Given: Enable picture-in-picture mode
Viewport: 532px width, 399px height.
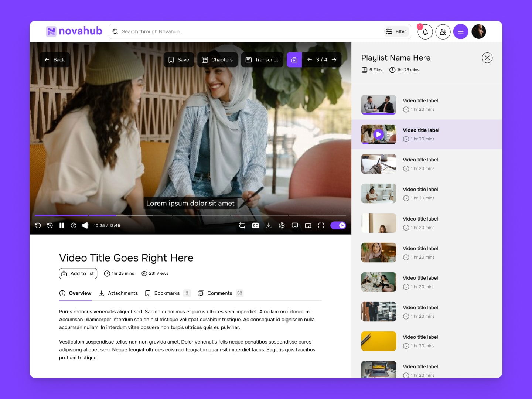Looking at the screenshot, I should 308,225.
